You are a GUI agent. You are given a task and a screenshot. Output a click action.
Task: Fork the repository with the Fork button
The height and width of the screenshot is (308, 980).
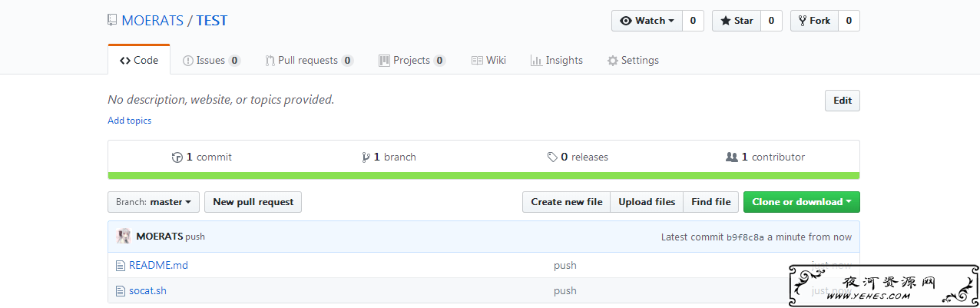(814, 21)
